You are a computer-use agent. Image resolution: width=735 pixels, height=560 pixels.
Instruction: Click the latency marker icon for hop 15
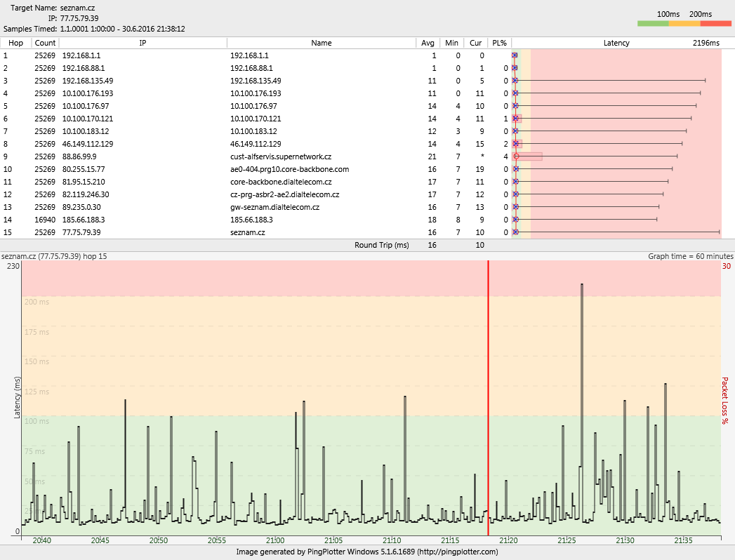pyautogui.click(x=515, y=232)
